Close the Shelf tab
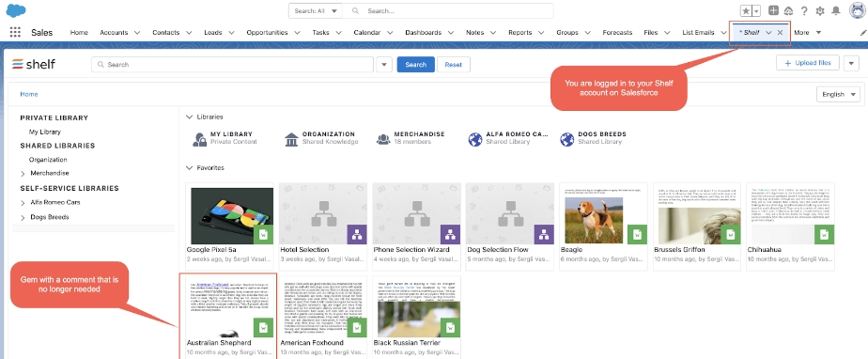The width and height of the screenshot is (868, 359). (780, 33)
